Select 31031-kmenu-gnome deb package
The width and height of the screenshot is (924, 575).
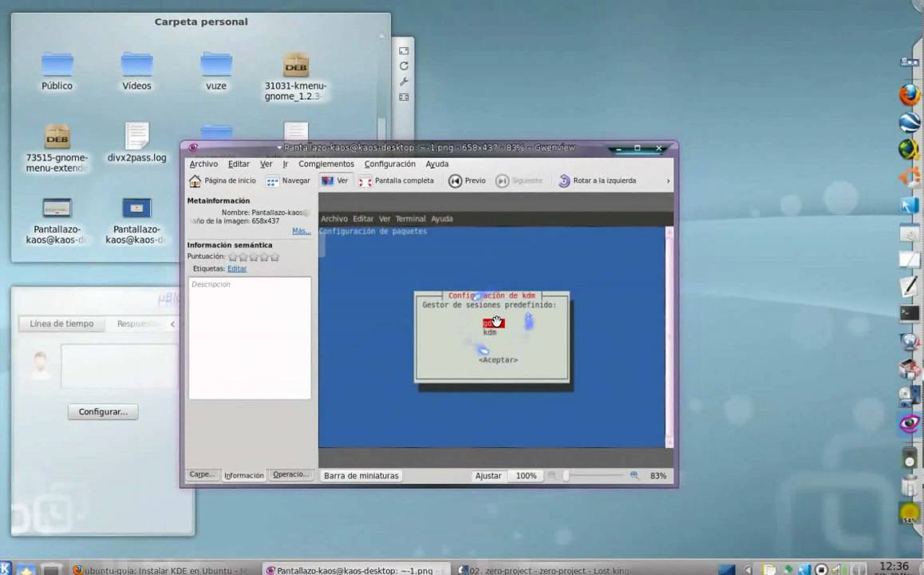click(x=295, y=77)
